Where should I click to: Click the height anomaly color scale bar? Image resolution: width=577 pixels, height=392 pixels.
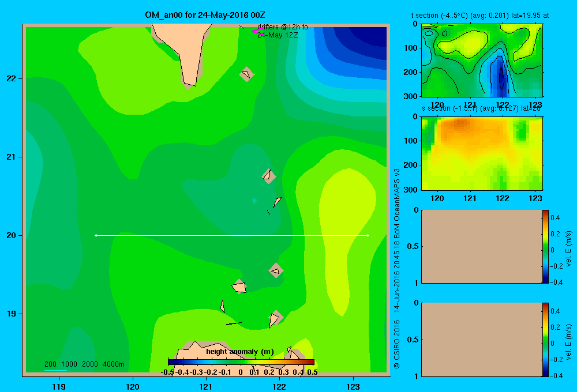(241, 362)
